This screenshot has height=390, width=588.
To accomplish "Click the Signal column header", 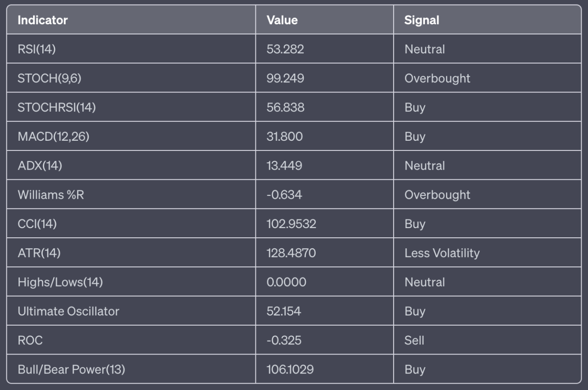I will click(422, 20).
